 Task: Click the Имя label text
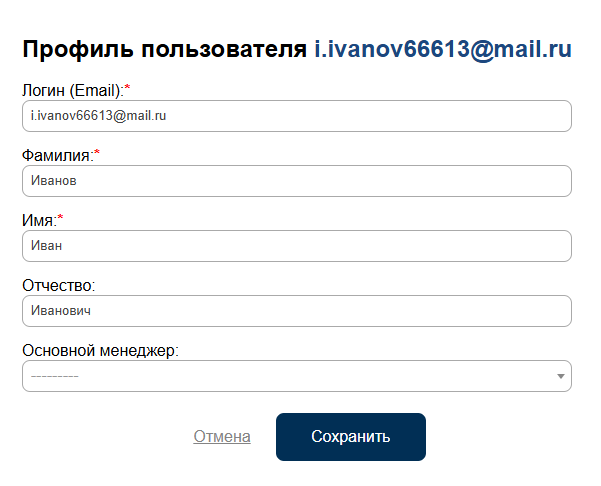click(39, 220)
